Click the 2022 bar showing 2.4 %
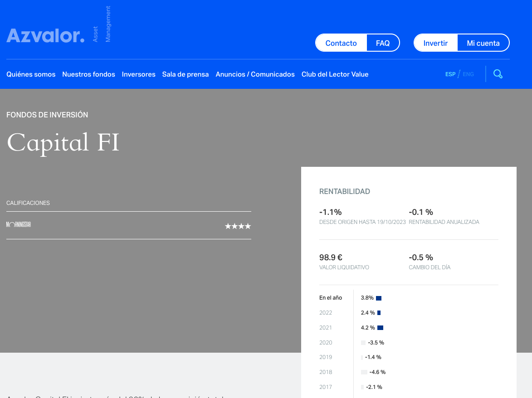 pyautogui.click(x=379, y=313)
